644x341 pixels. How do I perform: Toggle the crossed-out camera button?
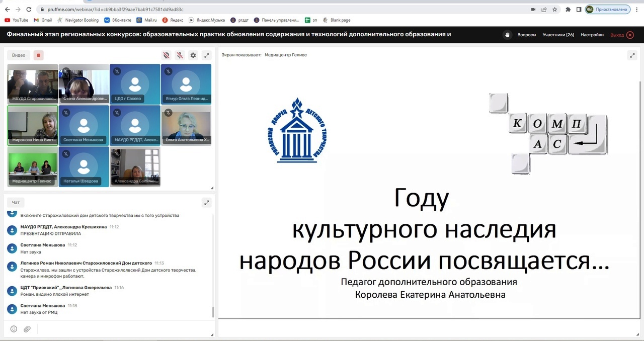click(166, 55)
